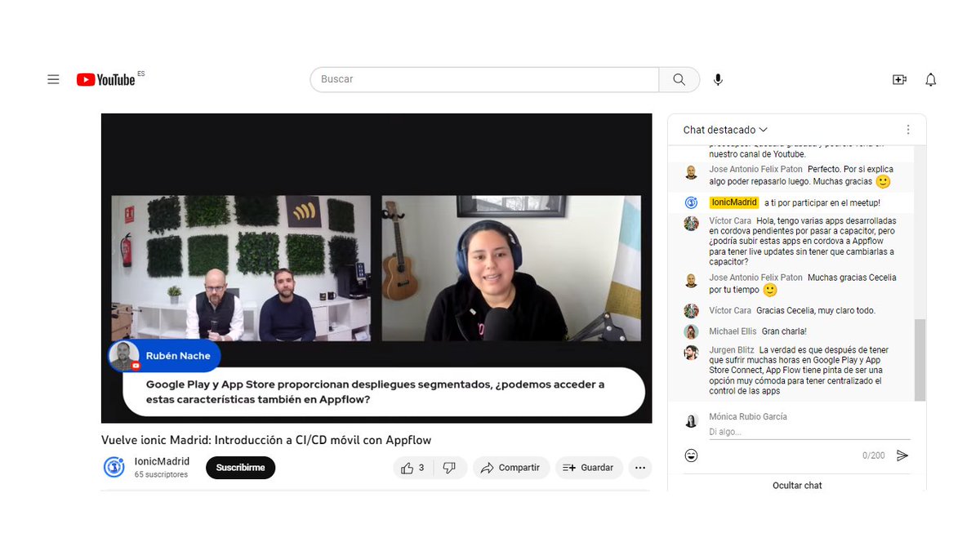This screenshot has width=980, height=551.
Task: Click Jose Antonio avatar on 'Perfecto' message
Action: point(692,172)
